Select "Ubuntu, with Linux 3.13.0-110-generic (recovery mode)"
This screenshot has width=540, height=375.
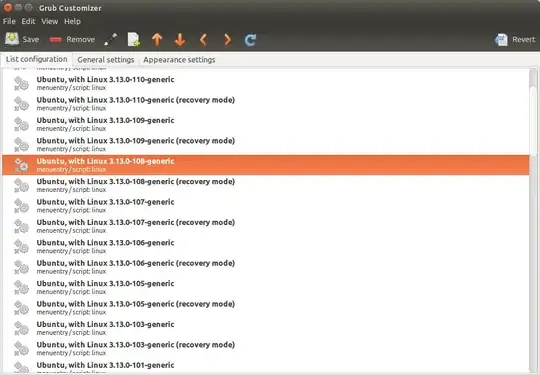point(136,100)
